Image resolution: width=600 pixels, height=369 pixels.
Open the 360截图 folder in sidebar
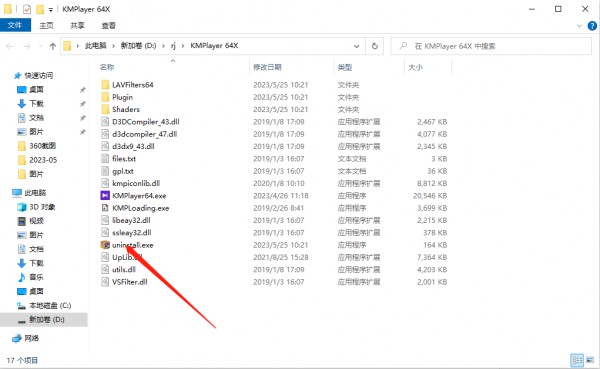[42, 146]
